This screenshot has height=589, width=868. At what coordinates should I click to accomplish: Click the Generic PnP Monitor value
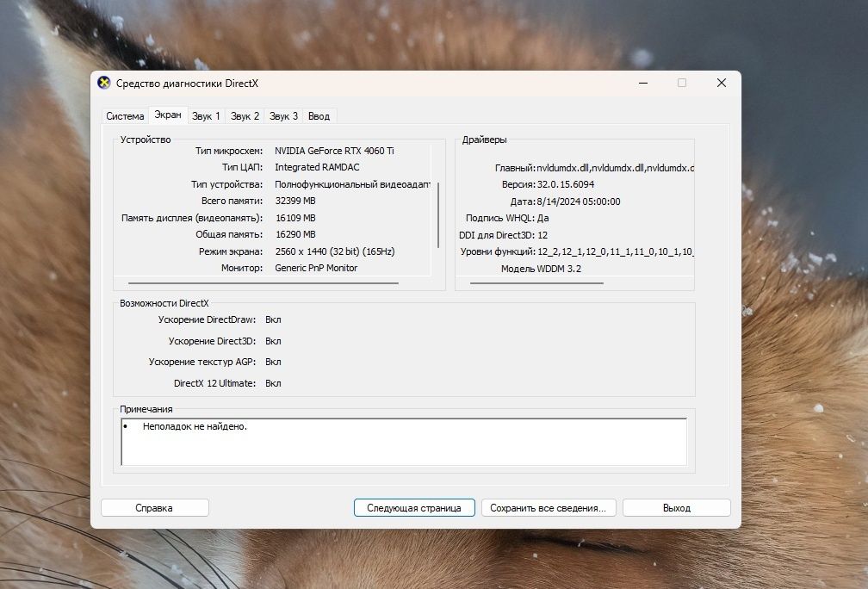(316, 268)
